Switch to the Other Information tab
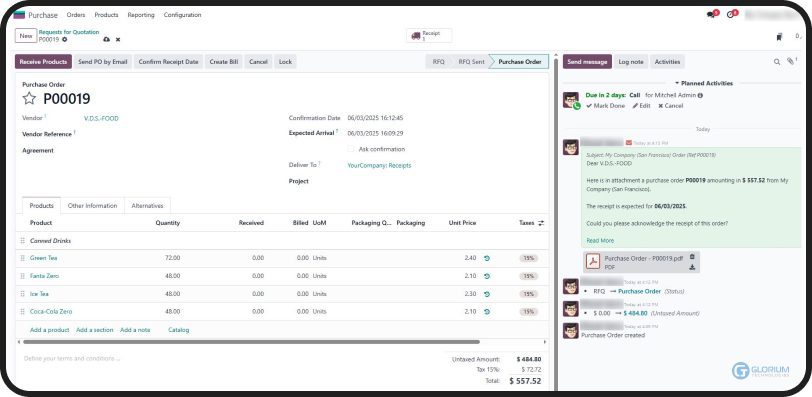This screenshot has width=812, height=397. pyautogui.click(x=92, y=205)
